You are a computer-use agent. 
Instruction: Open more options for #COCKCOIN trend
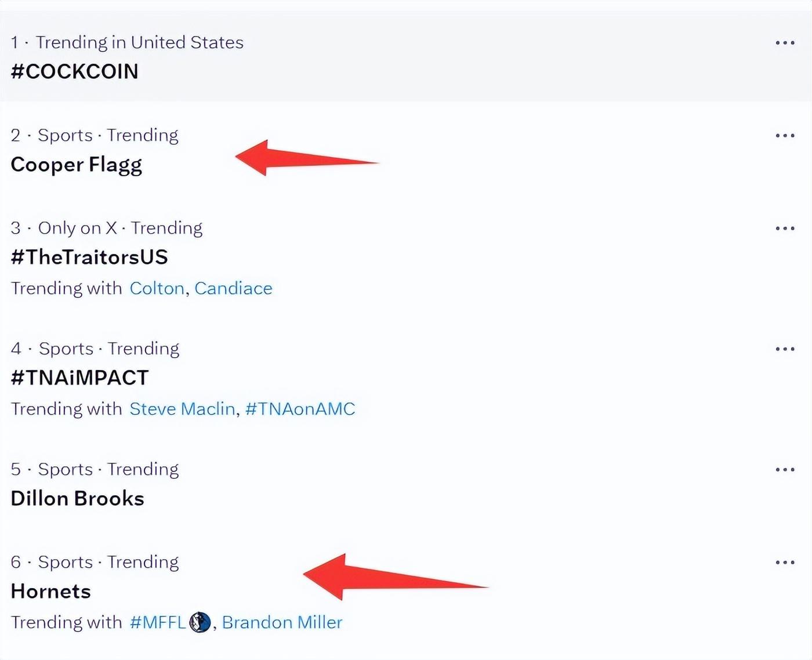click(785, 43)
